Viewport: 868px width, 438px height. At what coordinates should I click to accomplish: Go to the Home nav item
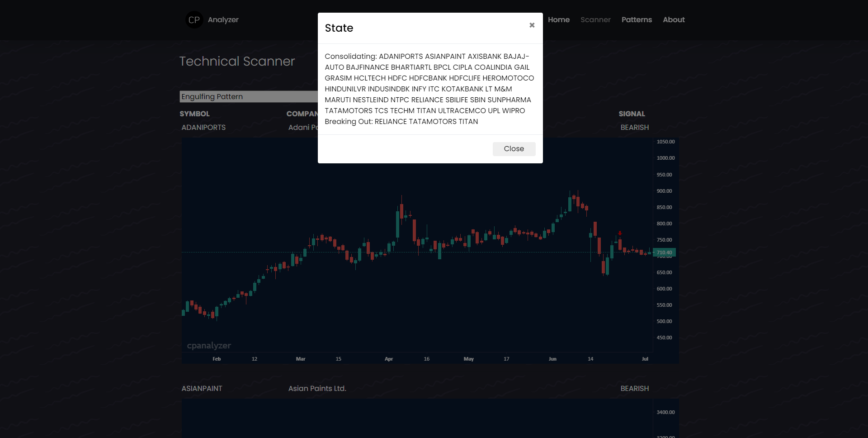559,20
